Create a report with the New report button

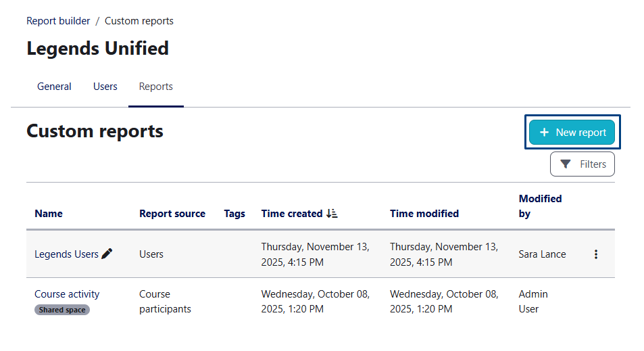(572, 133)
